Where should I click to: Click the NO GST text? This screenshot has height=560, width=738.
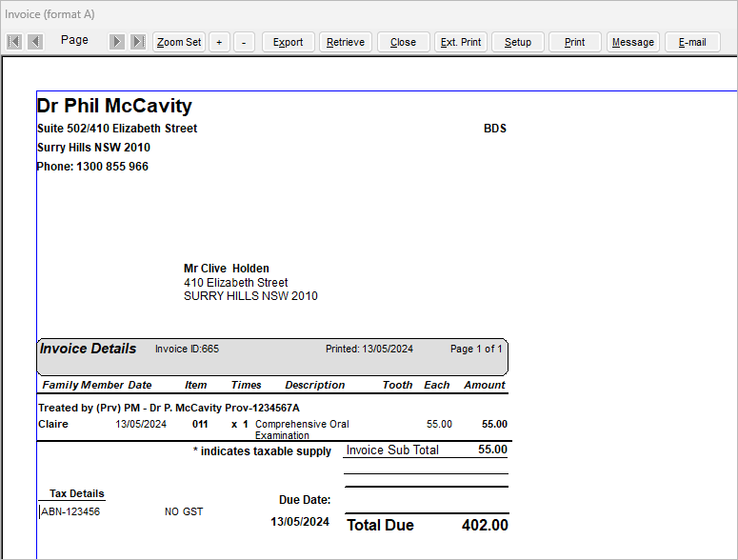tap(184, 511)
